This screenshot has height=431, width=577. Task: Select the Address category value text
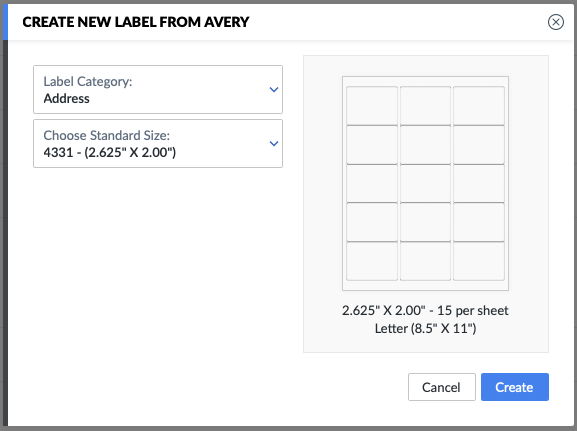click(67, 99)
